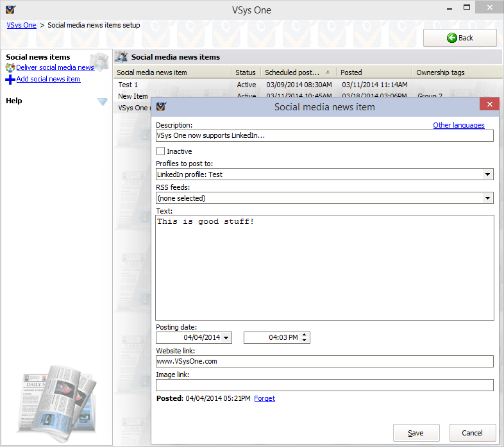Click the Deliver social media news icon
This screenshot has height=447, width=504.
10,67
